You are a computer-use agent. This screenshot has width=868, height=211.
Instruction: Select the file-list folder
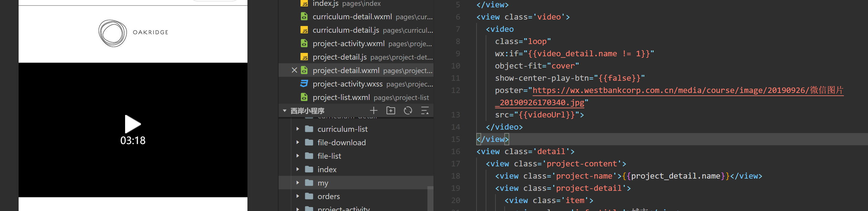356,156
